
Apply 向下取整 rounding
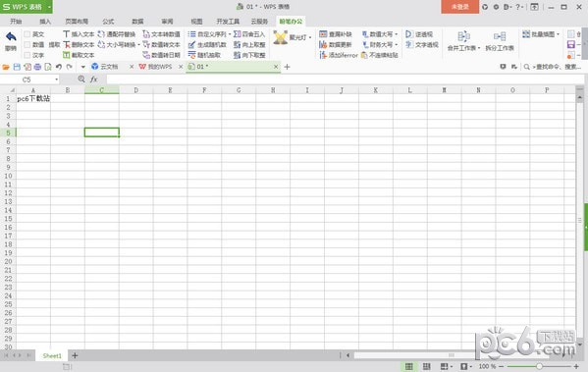click(x=249, y=55)
